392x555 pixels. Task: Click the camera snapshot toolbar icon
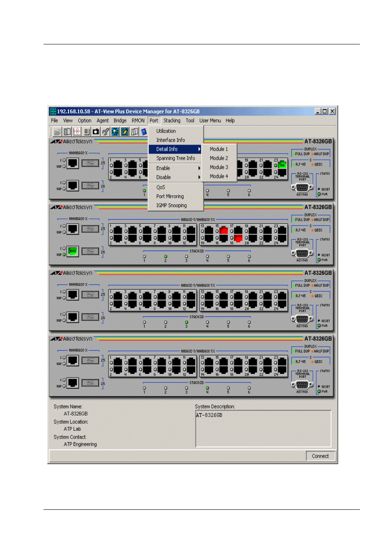96,132
